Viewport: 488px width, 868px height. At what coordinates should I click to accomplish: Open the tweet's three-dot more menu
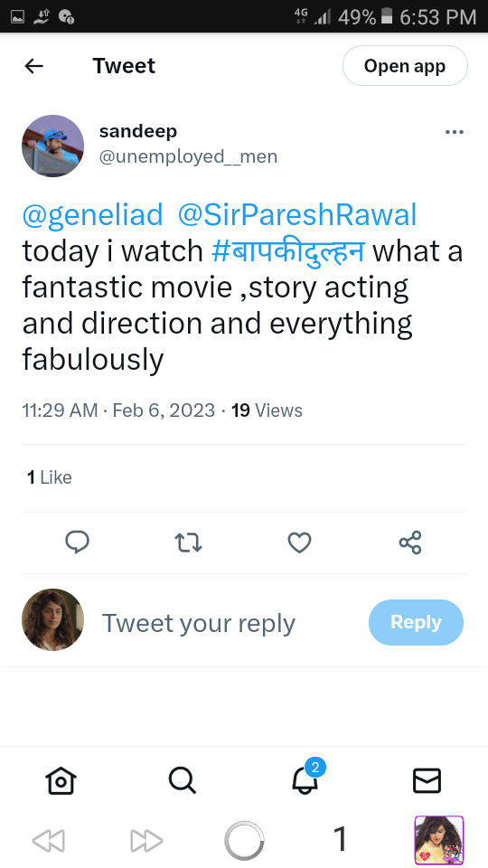(454, 132)
